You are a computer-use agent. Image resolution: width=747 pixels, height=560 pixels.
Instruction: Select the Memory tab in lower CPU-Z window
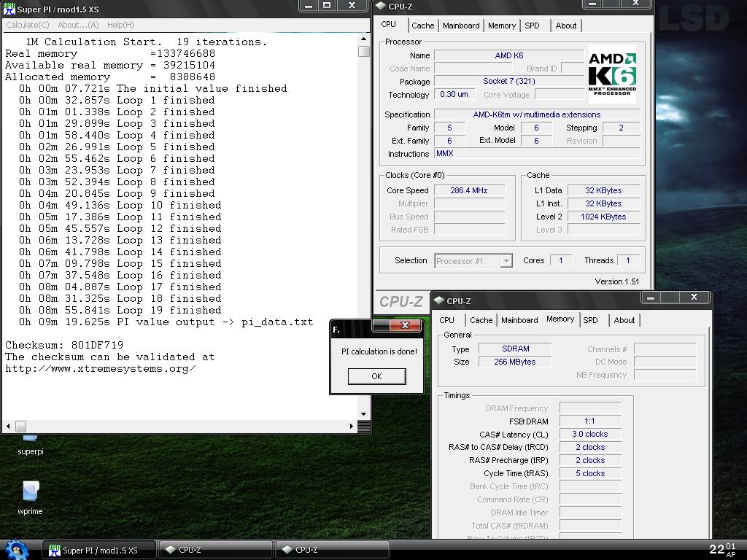(x=560, y=319)
